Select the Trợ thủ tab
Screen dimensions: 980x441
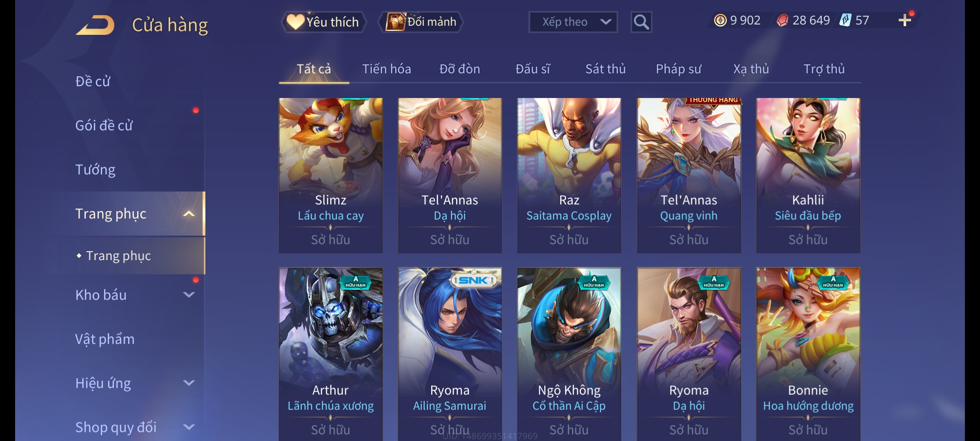(824, 69)
